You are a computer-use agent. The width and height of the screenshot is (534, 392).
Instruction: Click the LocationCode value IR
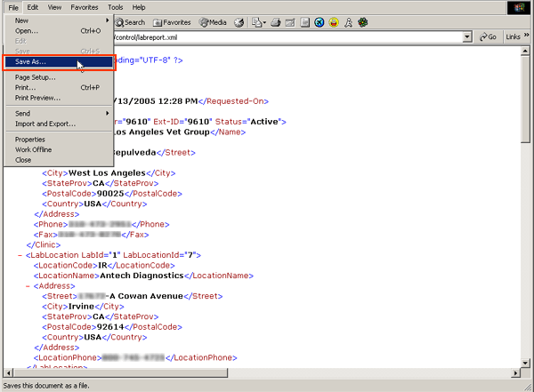(x=102, y=266)
